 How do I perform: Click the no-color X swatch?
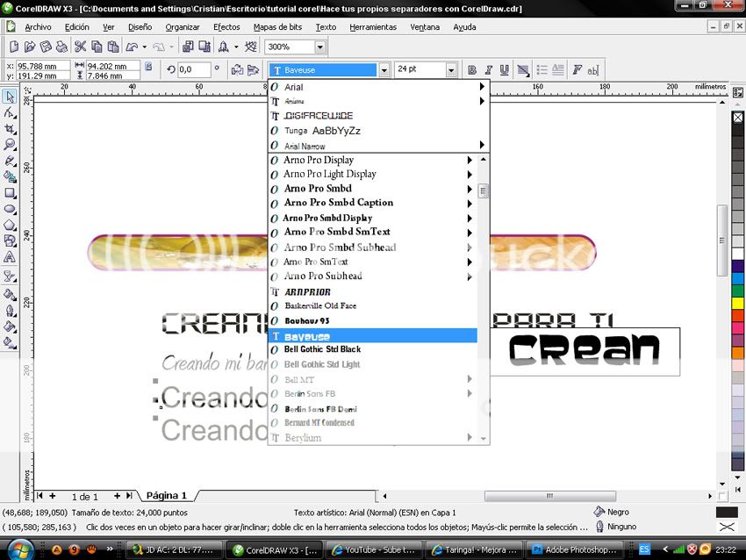pos(738,118)
